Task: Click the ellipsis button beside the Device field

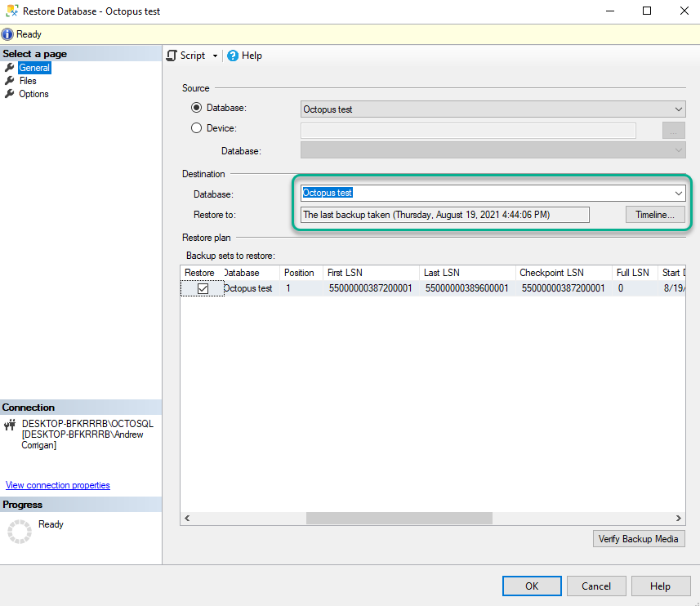Action: (672, 129)
